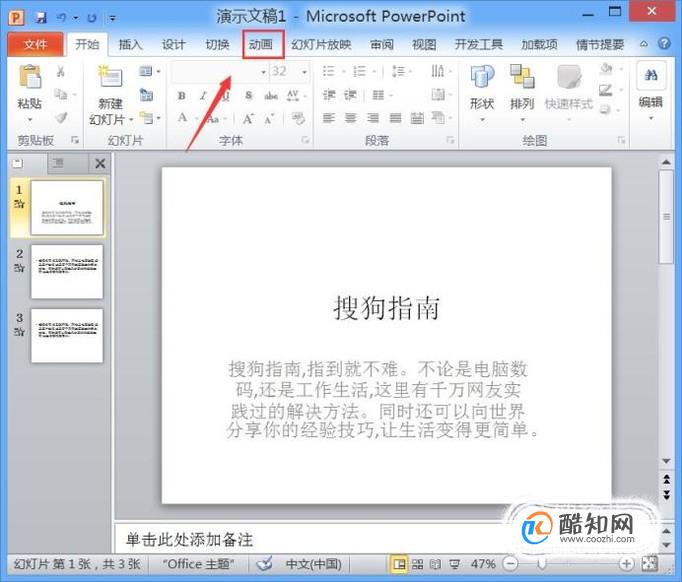682x582 pixels.
Task: Click the Redo arrow icon
Action: pos(92,18)
